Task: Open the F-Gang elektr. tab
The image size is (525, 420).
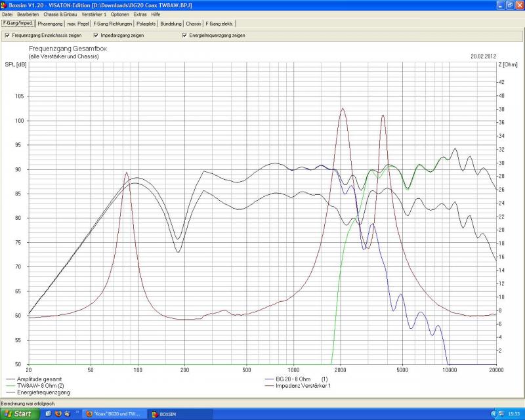Action: 220,24
